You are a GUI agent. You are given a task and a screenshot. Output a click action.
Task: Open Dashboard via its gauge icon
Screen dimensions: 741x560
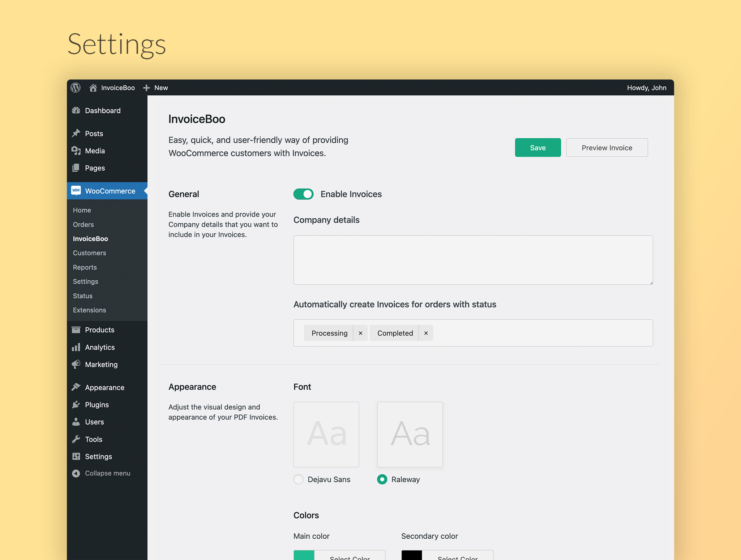tap(76, 111)
